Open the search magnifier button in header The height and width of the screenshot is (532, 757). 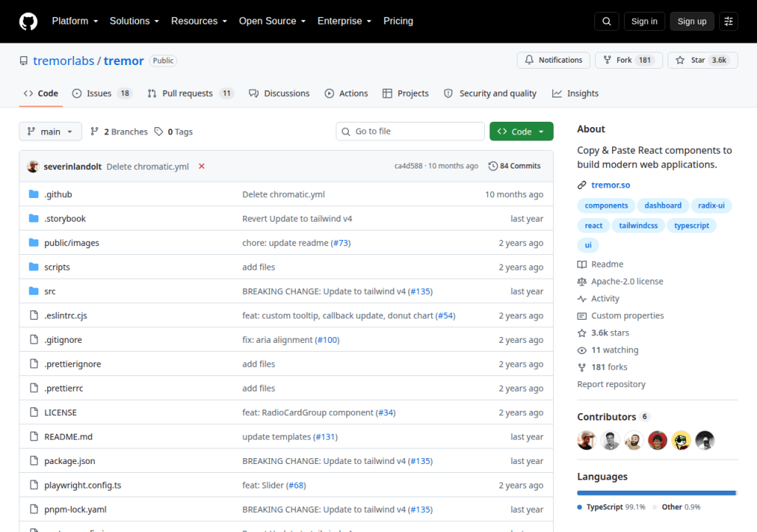pos(607,21)
